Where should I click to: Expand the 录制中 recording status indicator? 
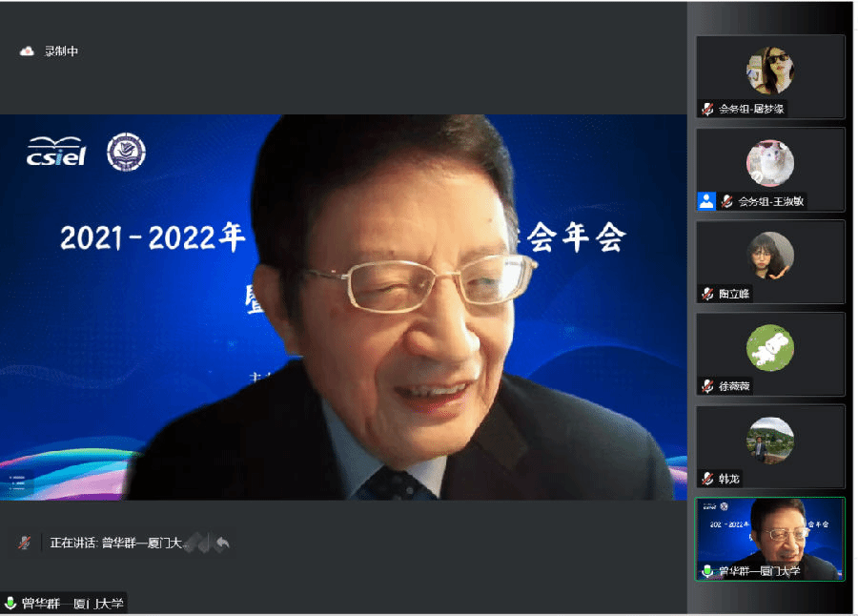(x=52, y=51)
